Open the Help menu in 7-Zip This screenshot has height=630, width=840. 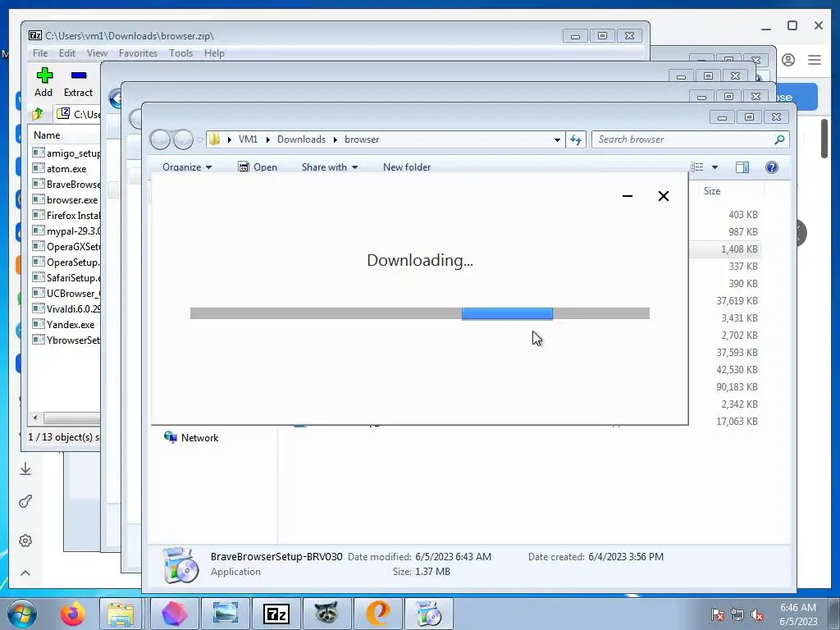[214, 53]
